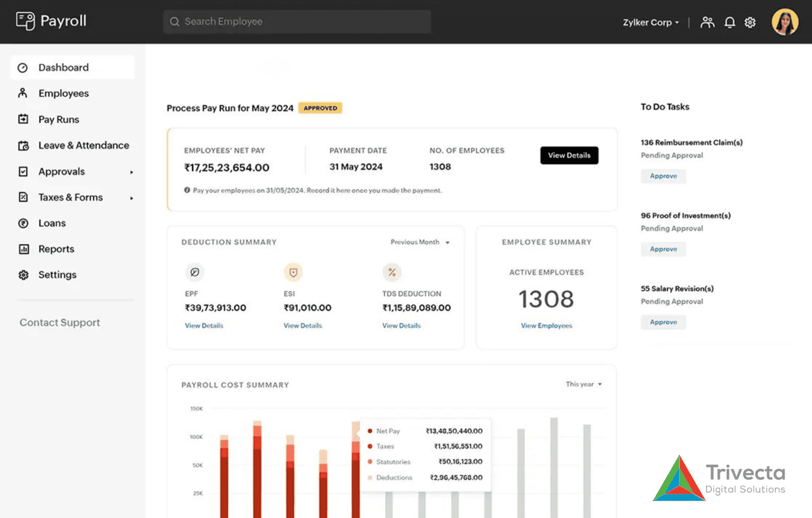The width and height of the screenshot is (812, 518).
Task: Expand the Taxes & Forms submenu
Action: [131, 198]
